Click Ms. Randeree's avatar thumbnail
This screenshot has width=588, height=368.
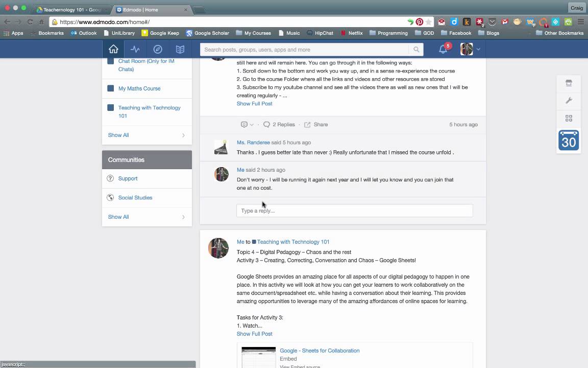(221, 147)
